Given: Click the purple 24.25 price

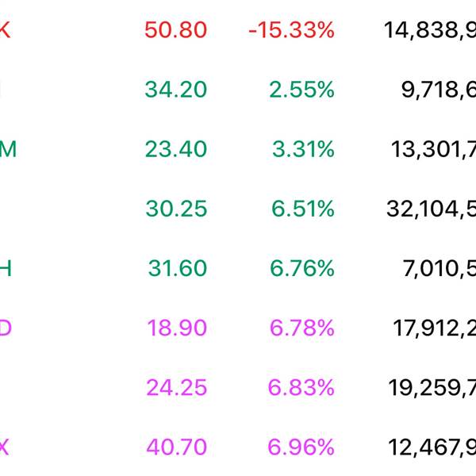Looking at the screenshot, I should (x=176, y=387).
